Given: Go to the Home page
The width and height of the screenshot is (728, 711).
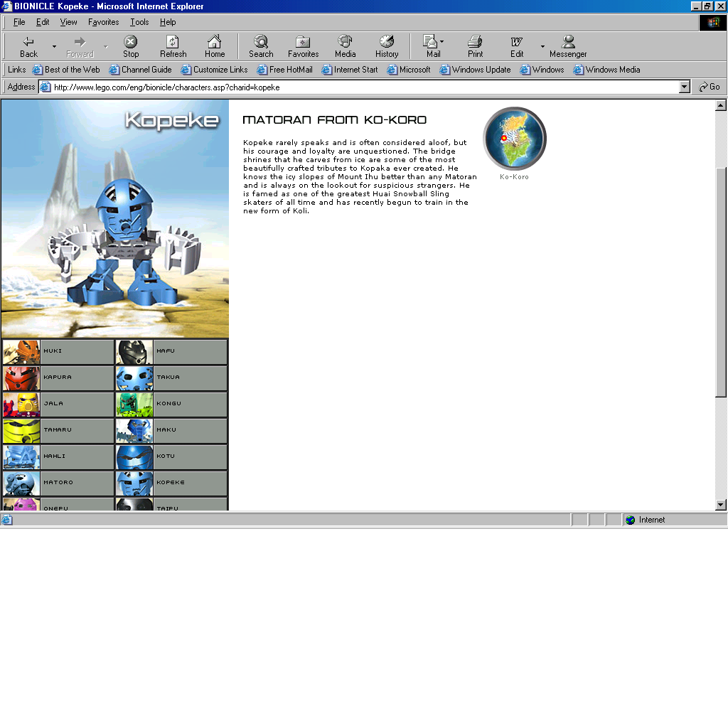Looking at the screenshot, I should click(x=215, y=47).
